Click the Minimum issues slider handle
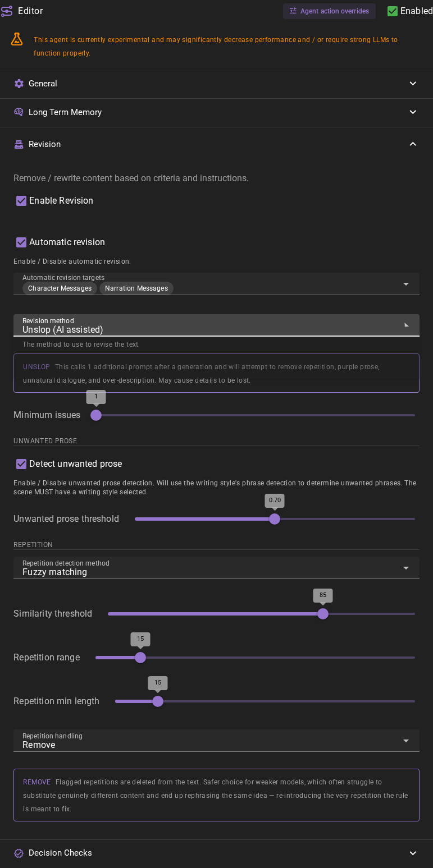 96,415
